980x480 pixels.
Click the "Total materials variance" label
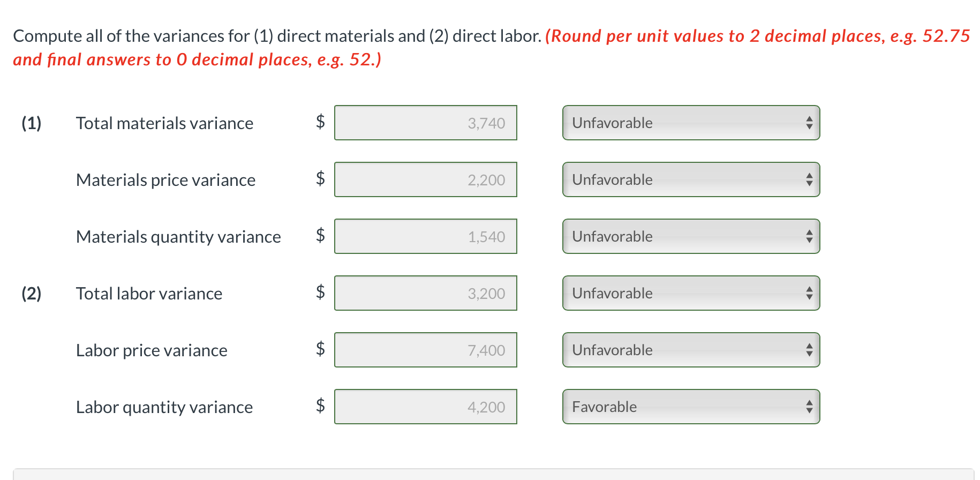coord(164,123)
